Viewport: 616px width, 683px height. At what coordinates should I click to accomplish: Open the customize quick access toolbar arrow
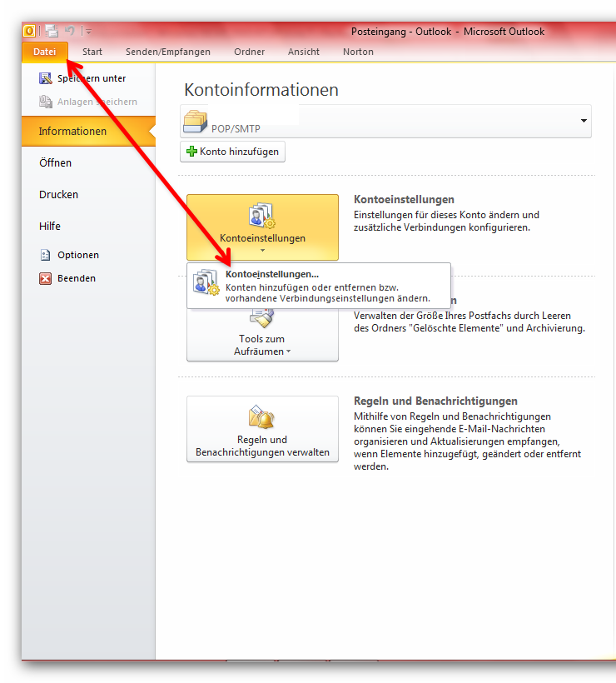point(88,32)
